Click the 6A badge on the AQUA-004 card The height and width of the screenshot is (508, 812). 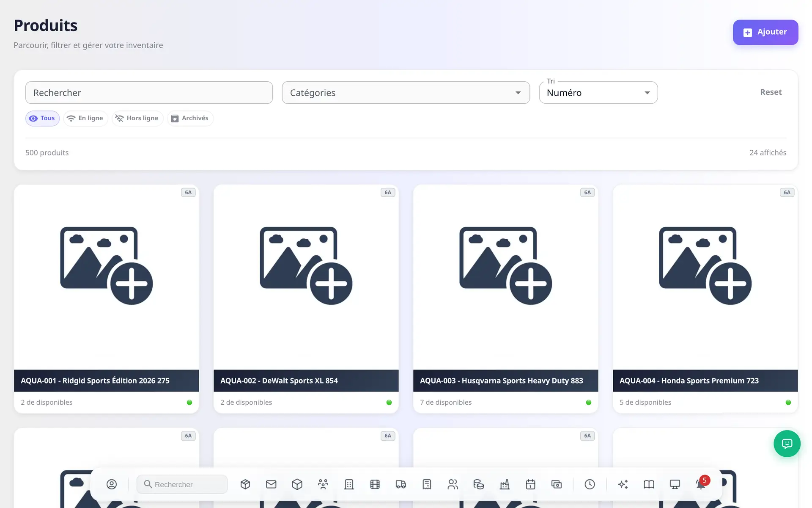pyautogui.click(x=787, y=193)
